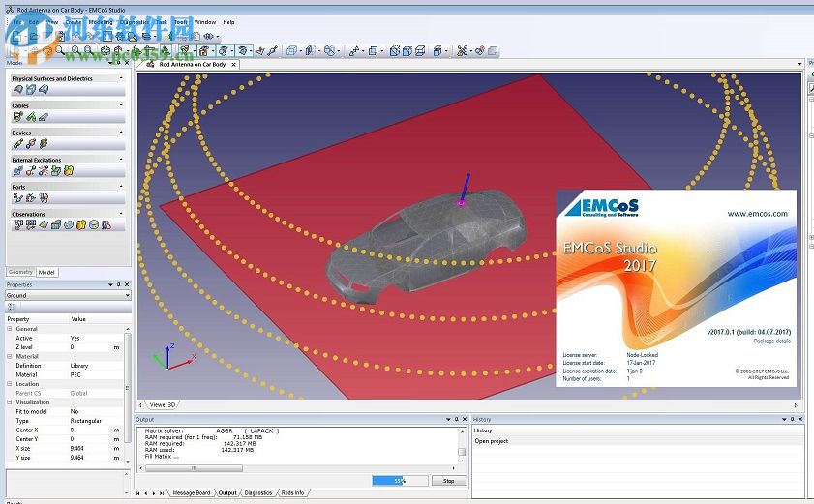
Task: Open the Ground object dropdown in Properties
Action: pyautogui.click(x=127, y=295)
